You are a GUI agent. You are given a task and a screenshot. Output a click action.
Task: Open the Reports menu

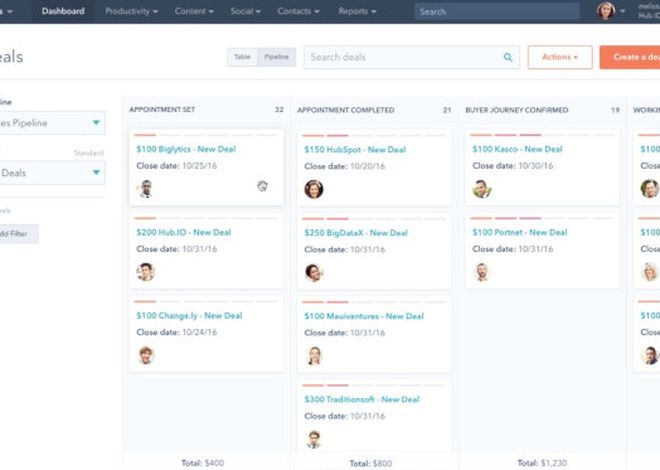coord(357,11)
